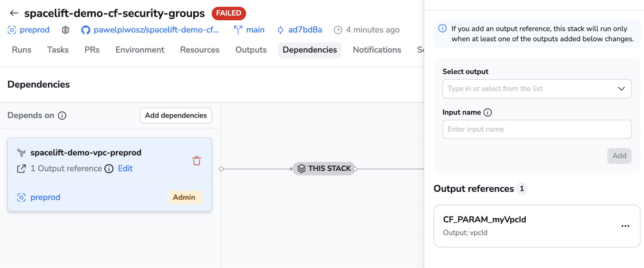The image size is (644, 268).
Task: Open the Notifications tab
Action: [377, 50]
